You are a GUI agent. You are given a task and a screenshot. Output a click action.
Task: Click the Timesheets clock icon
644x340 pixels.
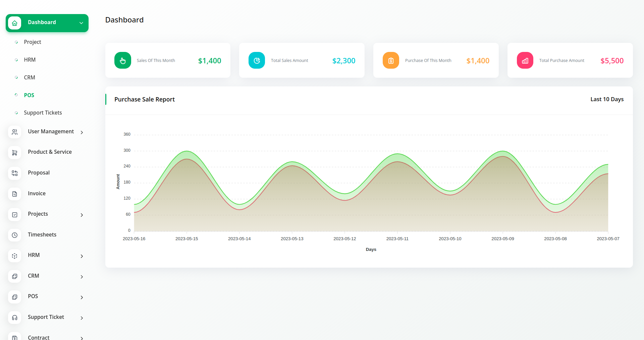tap(14, 235)
